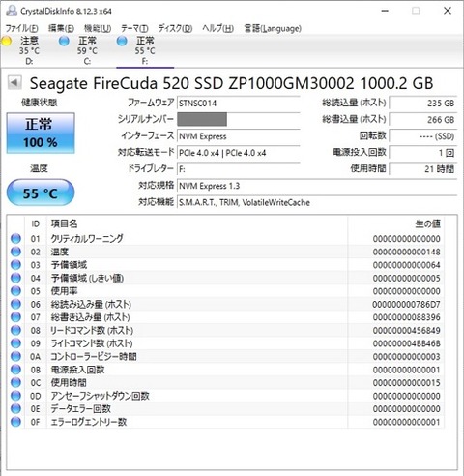Click raw value 00000004BB468
The width and height of the screenshot is (464, 476).
pos(407,343)
